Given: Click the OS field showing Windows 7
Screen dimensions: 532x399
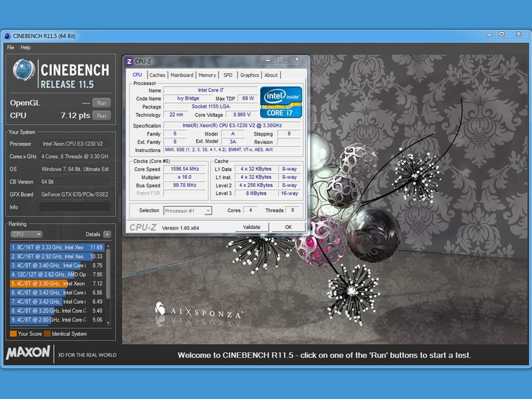Looking at the screenshot, I should pos(74,169).
